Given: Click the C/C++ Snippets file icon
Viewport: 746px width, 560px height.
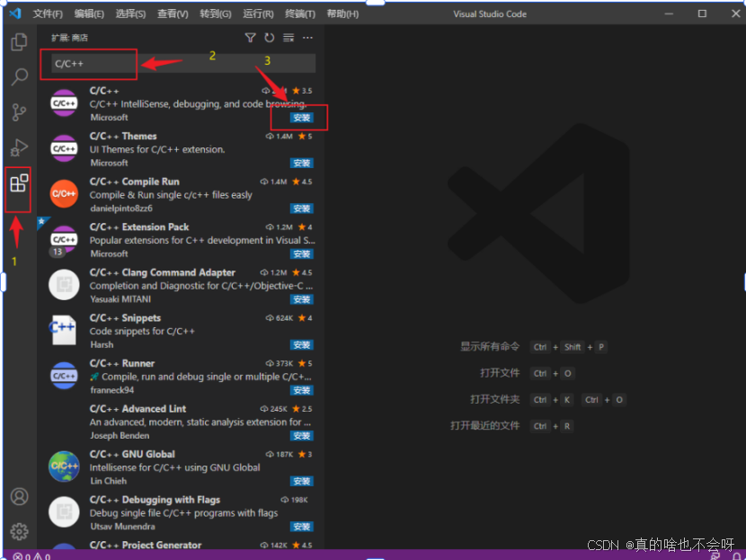Looking at the screenshot, I should click(x=64, y=330).
